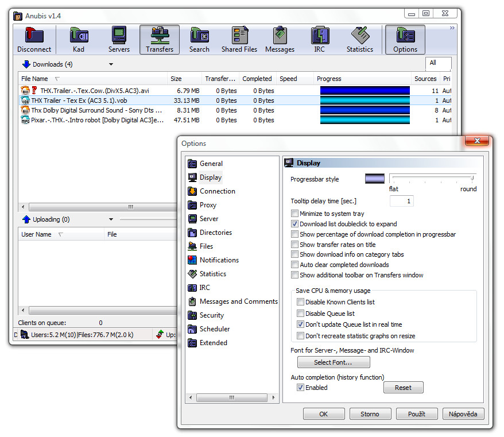Select the All category tab

click(x=438, y=63)
